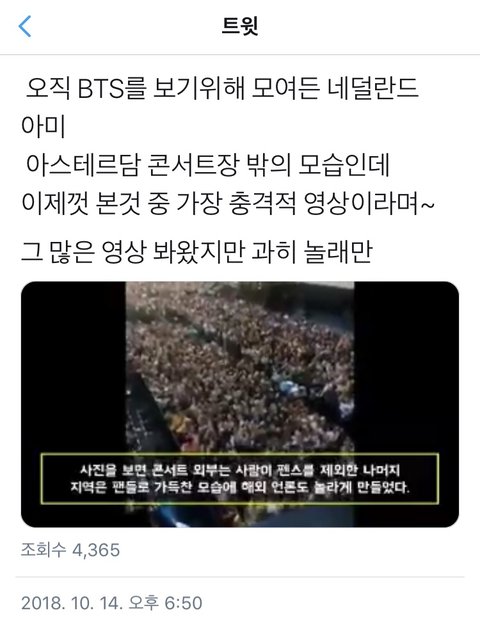Click the 4,365 number
The width and height of the screenshot is (480, 617).
pos(96,550)
